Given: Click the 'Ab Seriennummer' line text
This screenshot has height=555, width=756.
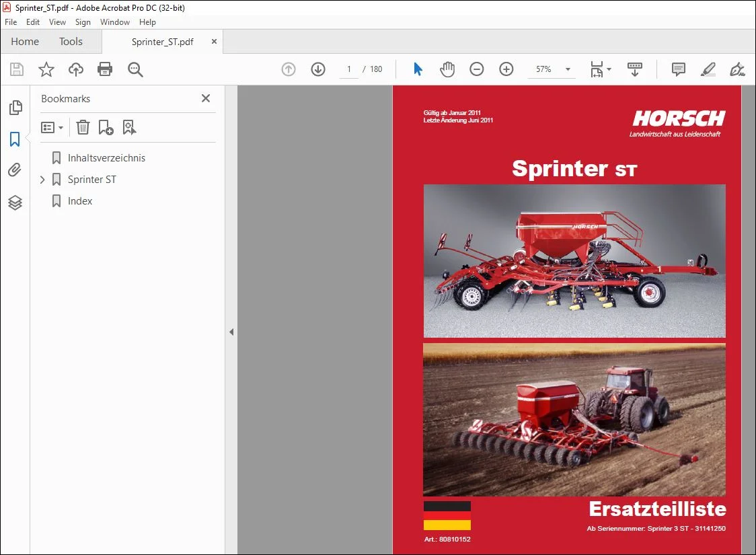Looking at the screenshot, I should click(656, 529).
